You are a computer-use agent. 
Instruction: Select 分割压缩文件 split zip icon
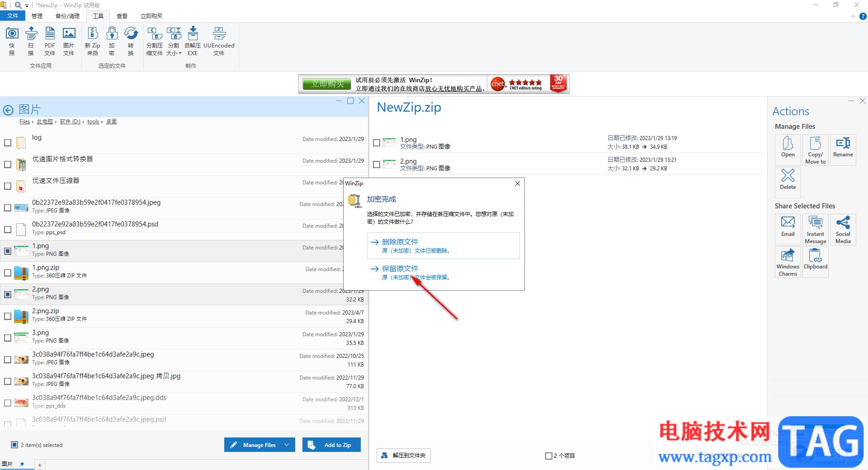155,41
